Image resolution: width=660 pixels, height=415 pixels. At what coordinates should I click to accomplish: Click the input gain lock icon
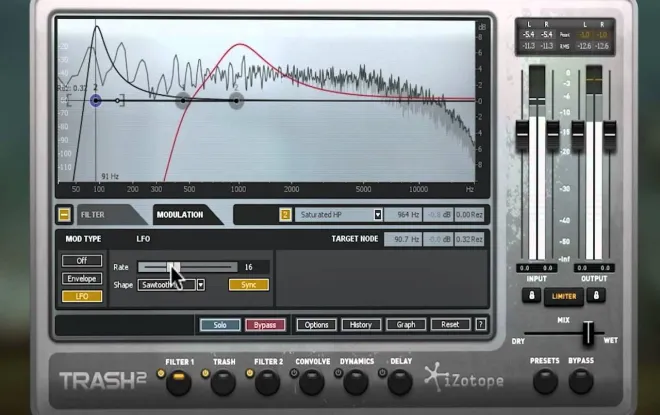tap(532, 295)
